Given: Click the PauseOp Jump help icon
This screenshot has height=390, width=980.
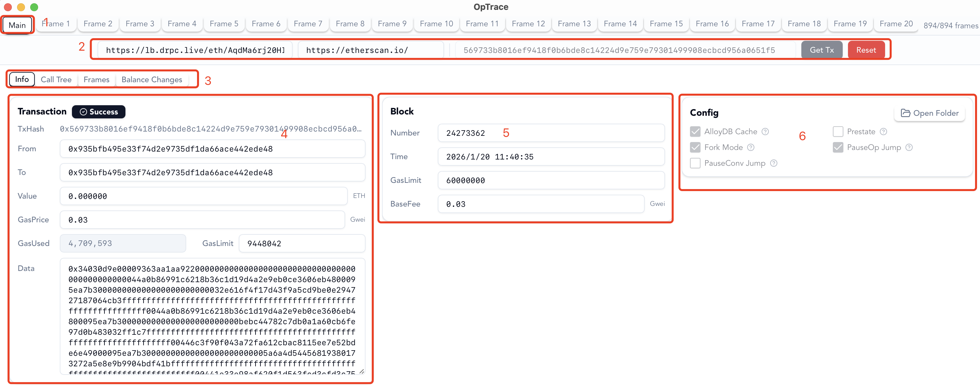Looking at the screenshot, I should 909,147.
